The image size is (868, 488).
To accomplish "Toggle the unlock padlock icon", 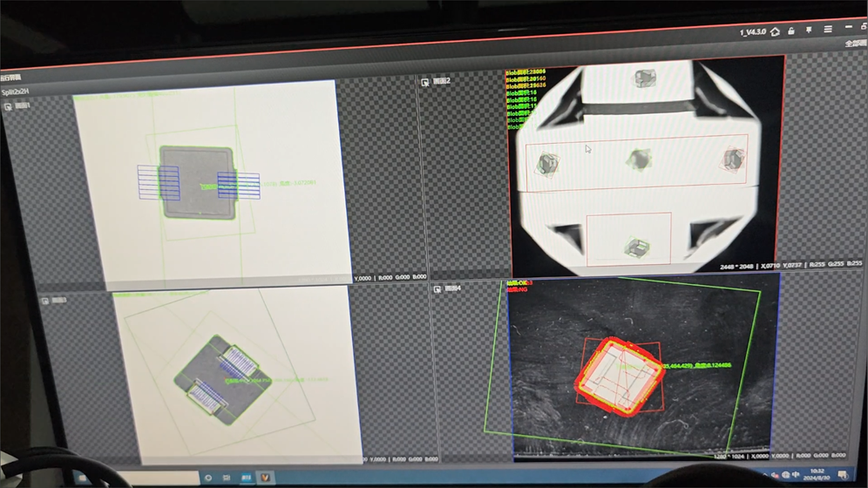I will (791, 30).
